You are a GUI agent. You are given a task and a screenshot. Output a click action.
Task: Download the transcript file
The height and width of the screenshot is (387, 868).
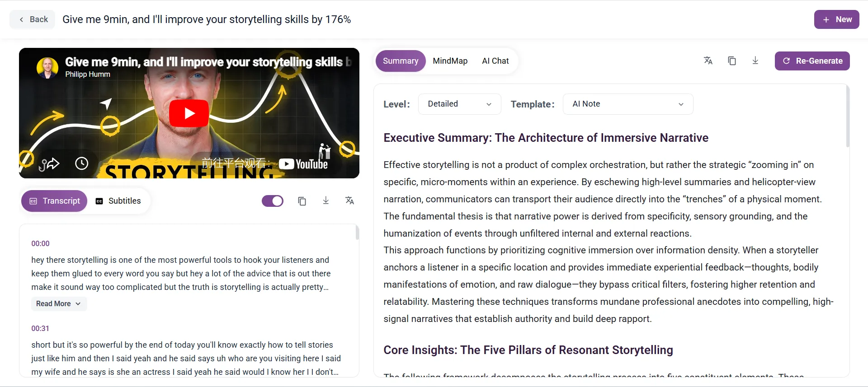point(325,200)
